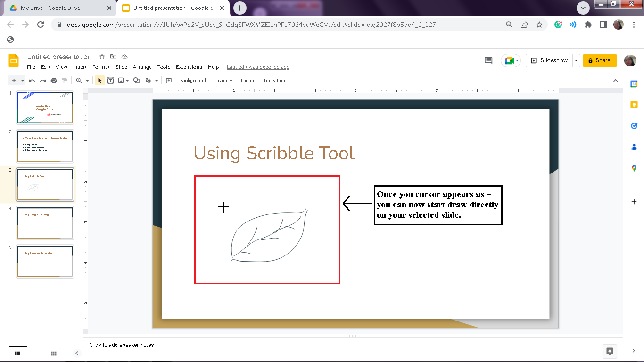This screenshot has width=644, height=362.
Task: Choose the Select arrow cursor tool
Action: [x=99, y=81]
